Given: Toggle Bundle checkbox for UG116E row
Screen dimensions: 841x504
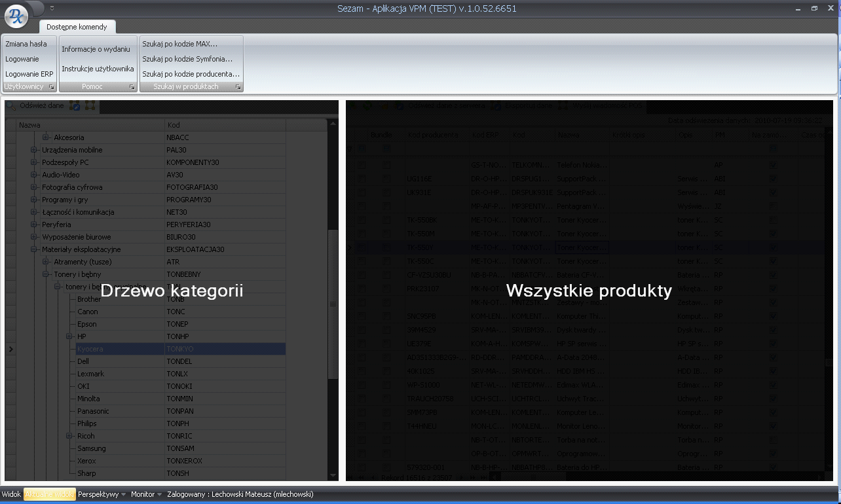Looking at the screenshot, I should [386, 178].
